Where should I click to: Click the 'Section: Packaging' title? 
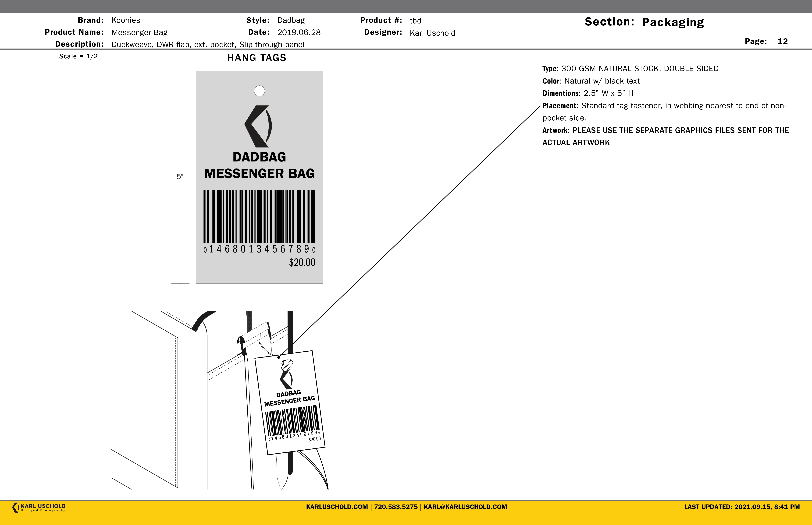click(x=644, y=22)
